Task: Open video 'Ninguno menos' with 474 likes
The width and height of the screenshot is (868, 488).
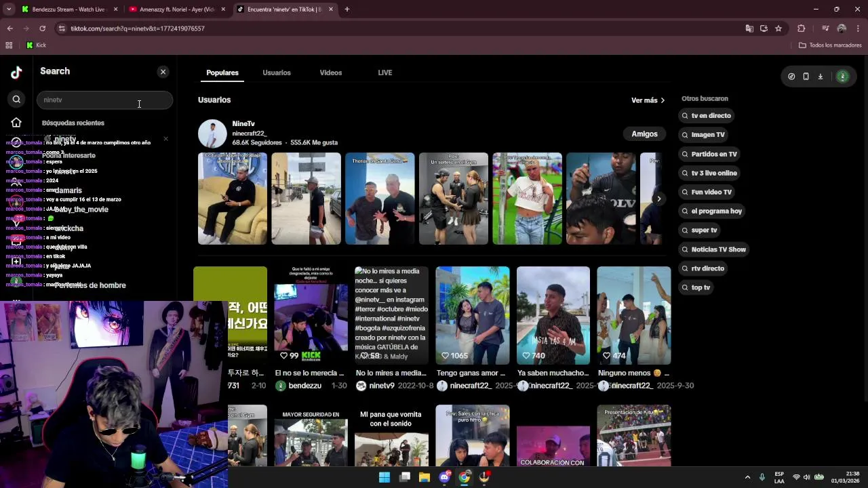Action: point(634,315)
